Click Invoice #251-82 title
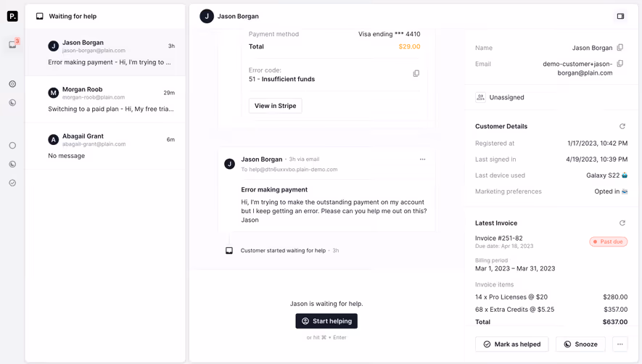 click(x=498, y=238)
